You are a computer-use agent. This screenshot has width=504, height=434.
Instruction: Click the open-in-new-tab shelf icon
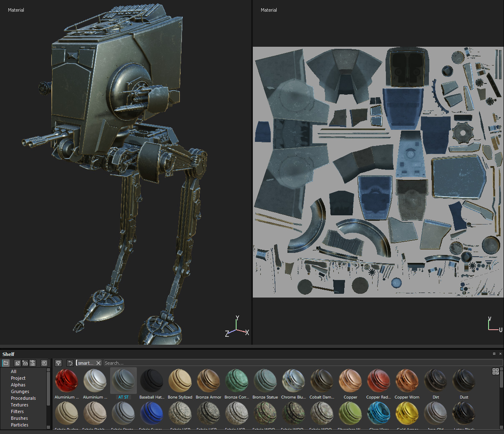tap(18, 363)
